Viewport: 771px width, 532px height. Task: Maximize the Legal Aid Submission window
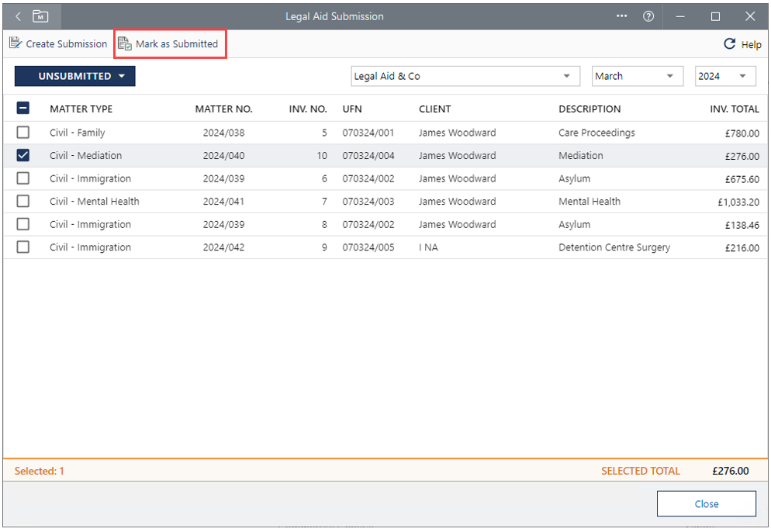tap(715, 16)
